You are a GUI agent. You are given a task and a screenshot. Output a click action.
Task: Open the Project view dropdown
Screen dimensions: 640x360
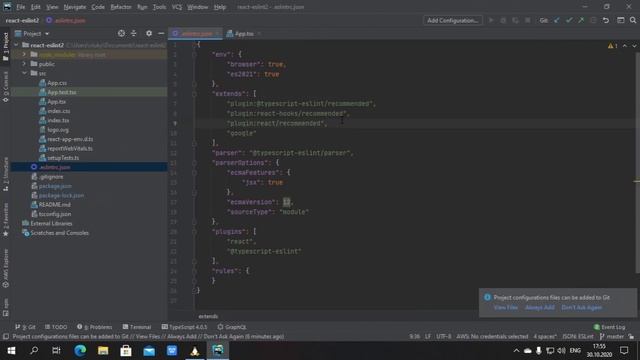(32, 33)
